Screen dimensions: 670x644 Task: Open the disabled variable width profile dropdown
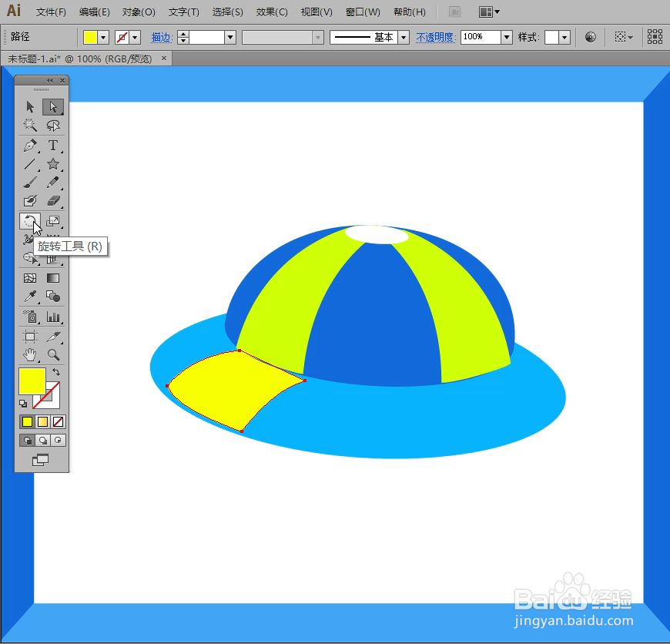[317, 38]
